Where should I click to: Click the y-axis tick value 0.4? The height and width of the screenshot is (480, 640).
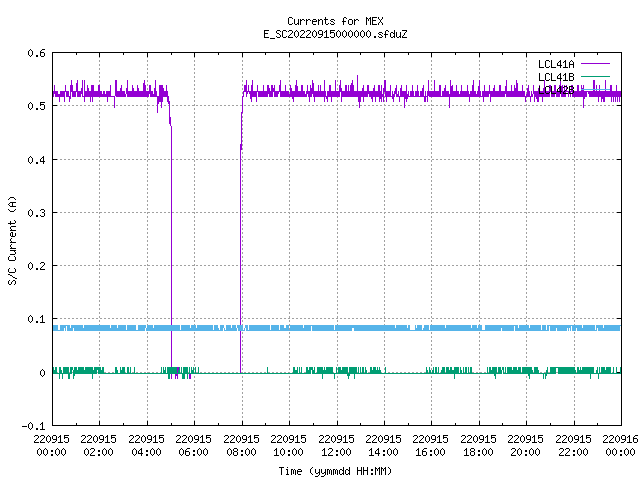click(x=36, y=160)
